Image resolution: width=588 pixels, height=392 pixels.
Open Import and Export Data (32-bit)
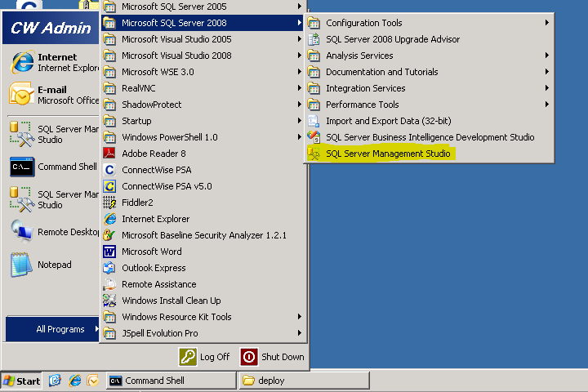tap(388, 121)
